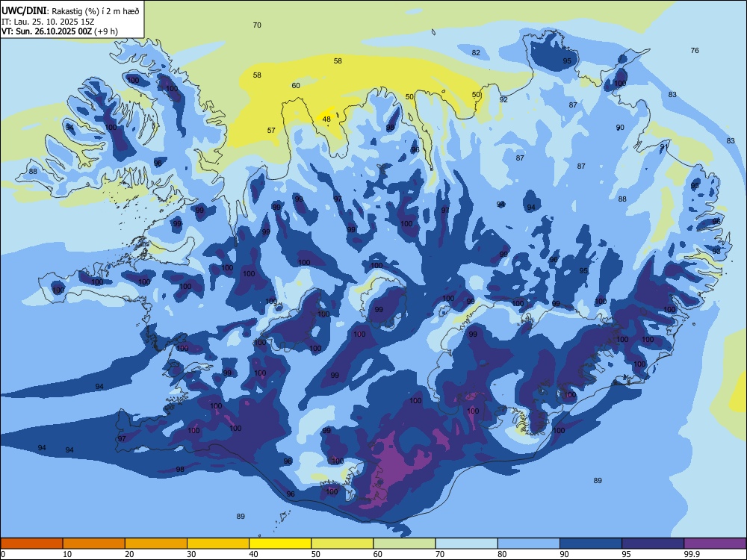The image size is (747, 560).
Task: Click the legend label 99.9
Action: (x=691, y=554)
